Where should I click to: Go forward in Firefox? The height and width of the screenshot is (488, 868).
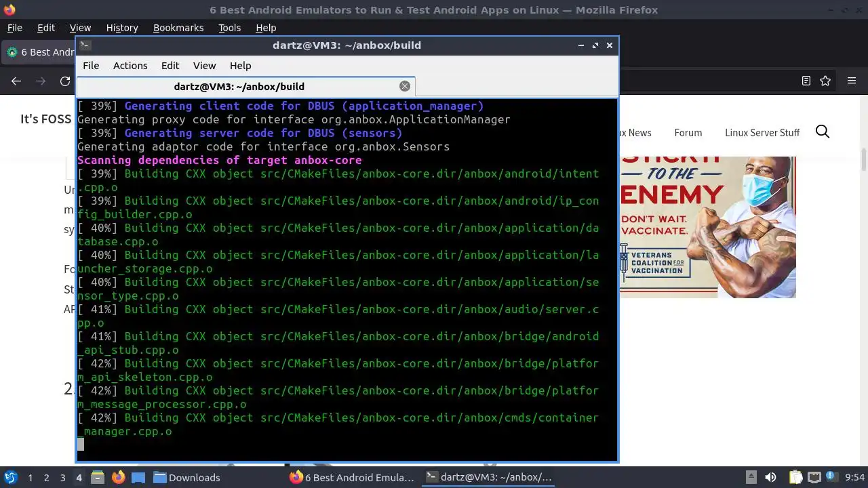(x=41, y=81)
